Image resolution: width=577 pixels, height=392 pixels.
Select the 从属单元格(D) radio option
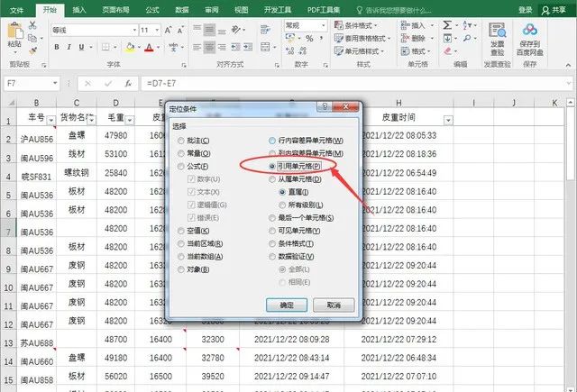[272, 179]
